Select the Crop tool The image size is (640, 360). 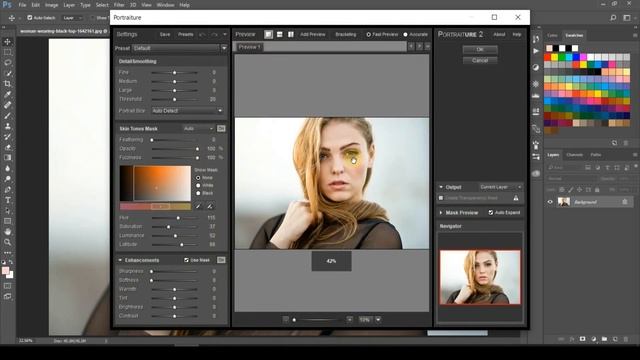coord(7,84)
